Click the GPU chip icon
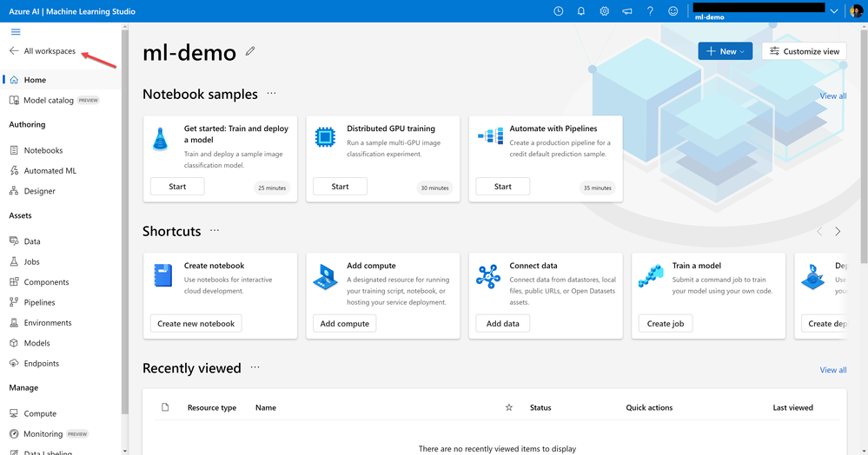 click(x=325, y=136)
